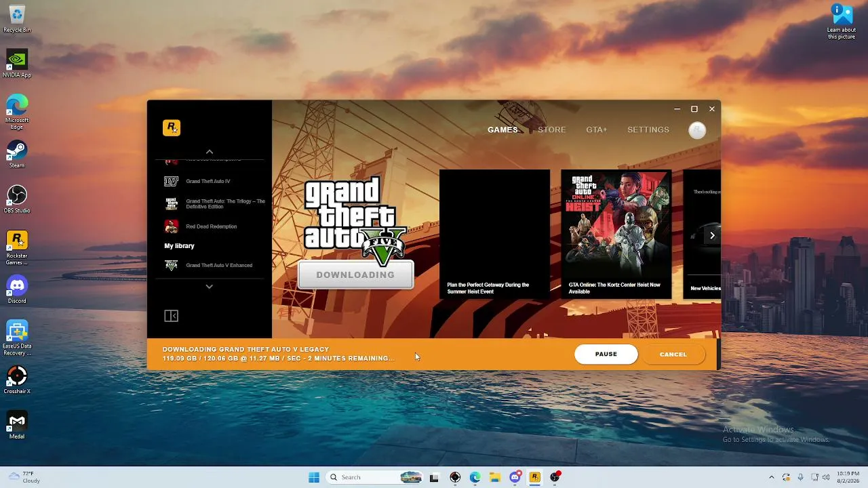Open the weather widget on the taskbar
Viewport: 868px width, 488px height.
pyautogui.click(x=24, y=477)
